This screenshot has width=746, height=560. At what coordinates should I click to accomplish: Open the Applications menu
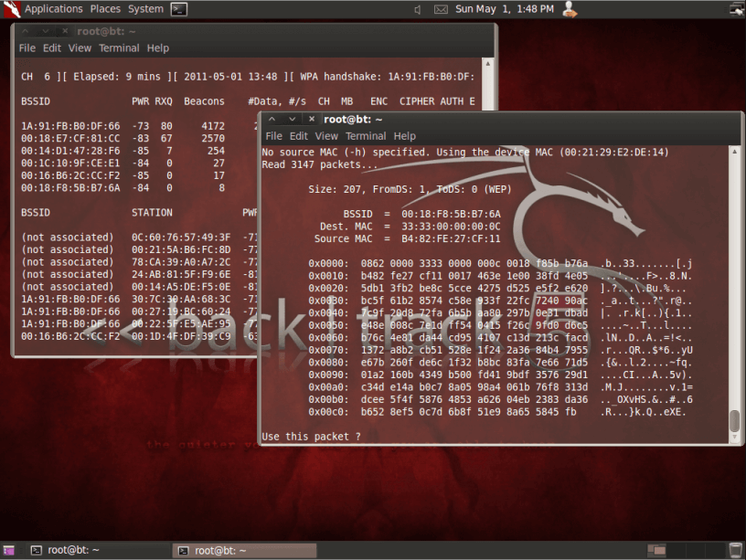click(x=53, y=8)
